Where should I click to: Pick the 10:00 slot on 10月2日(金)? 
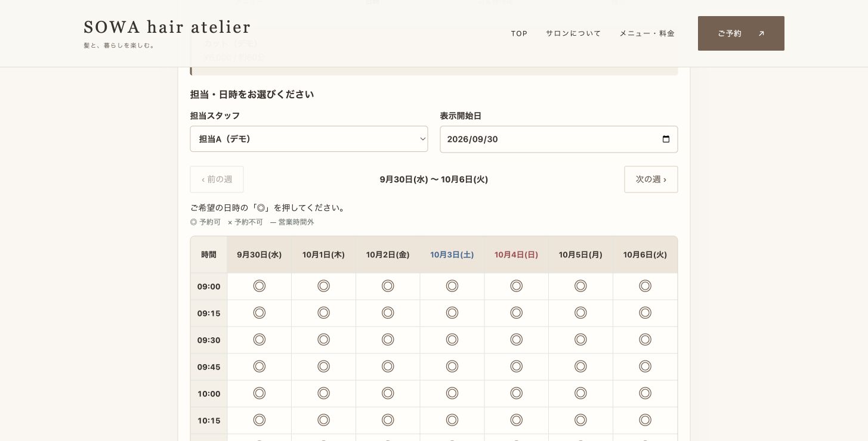pyautogui.click(x=388, y=393)
